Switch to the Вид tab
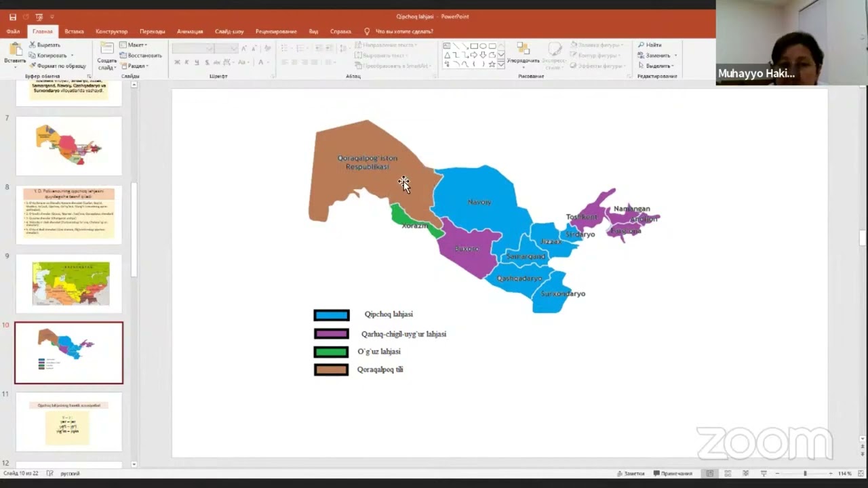Image resolution: width=868 pixels, height=488 pixels. coord(313,31)
